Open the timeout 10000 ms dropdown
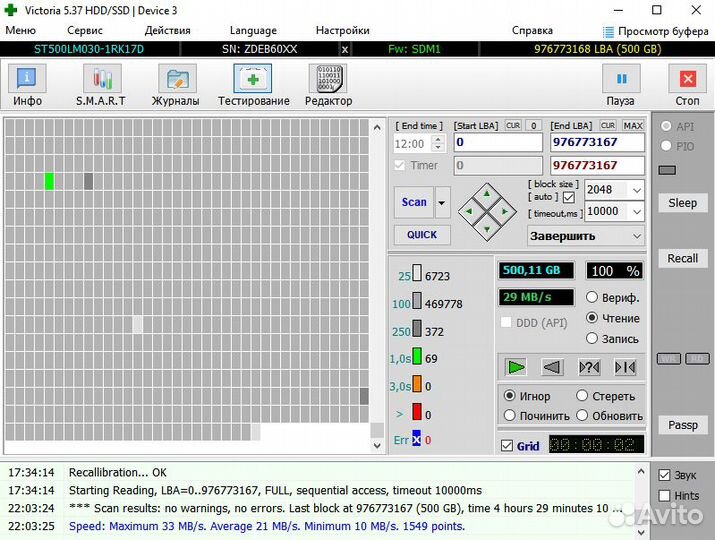Screen dimensions: 715x540 coord(636,211)
